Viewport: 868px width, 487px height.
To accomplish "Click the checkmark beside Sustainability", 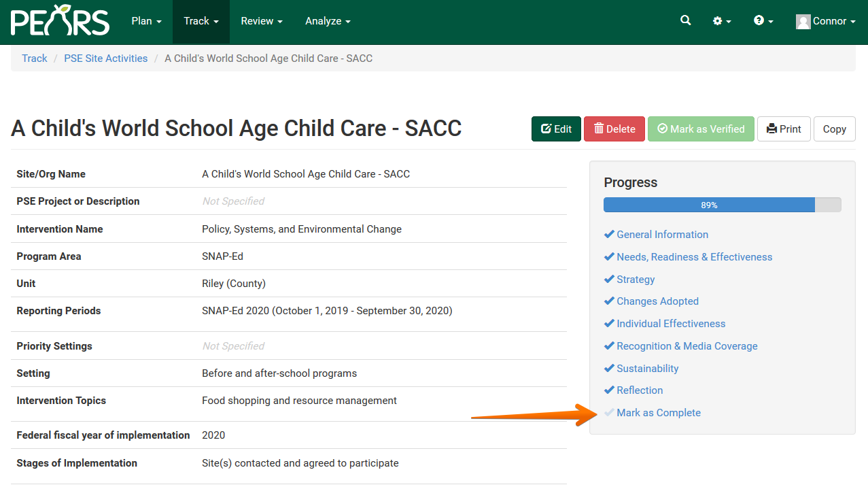I will pos(609,369).
